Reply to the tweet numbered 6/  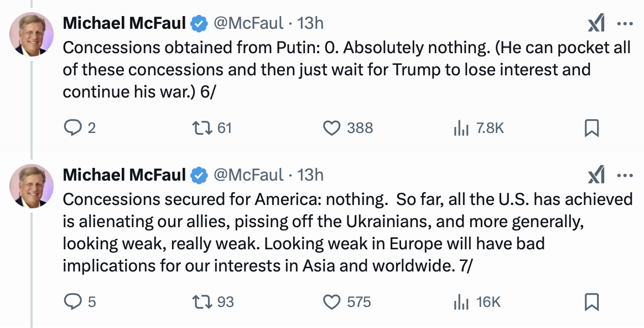coord(73,128)
